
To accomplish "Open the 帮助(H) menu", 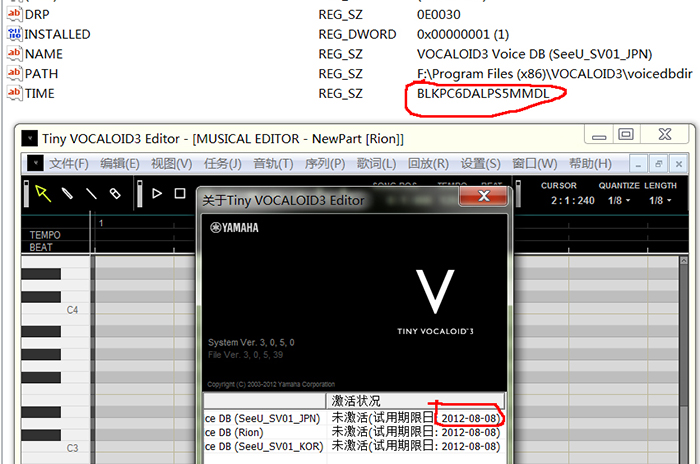I will (x=590, y=164).
